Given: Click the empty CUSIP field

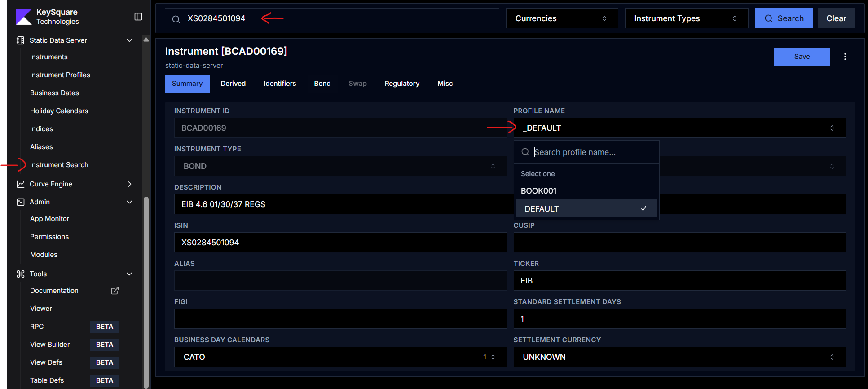Looking at the screenshot, I should pos(679,243).
